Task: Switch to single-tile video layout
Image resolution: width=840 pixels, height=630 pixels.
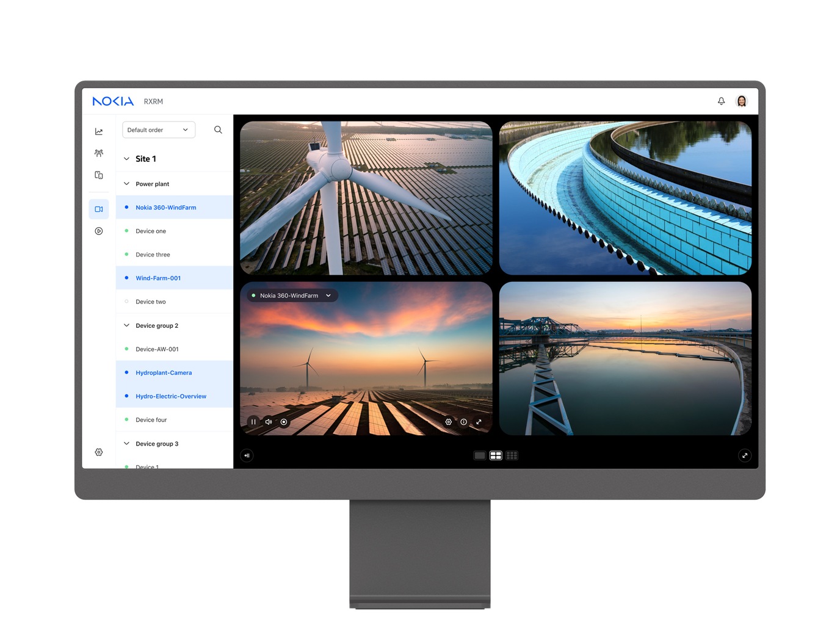Action: [x=479, y=455]
